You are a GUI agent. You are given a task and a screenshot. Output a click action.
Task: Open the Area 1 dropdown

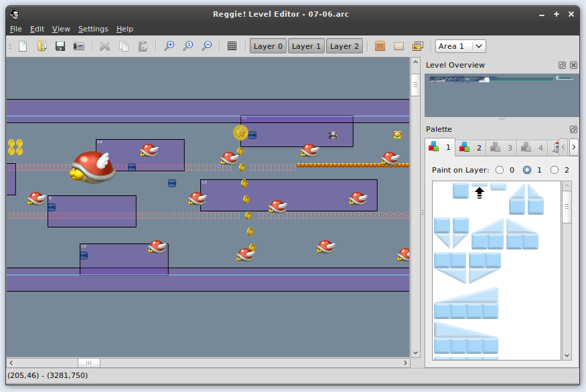461,46
